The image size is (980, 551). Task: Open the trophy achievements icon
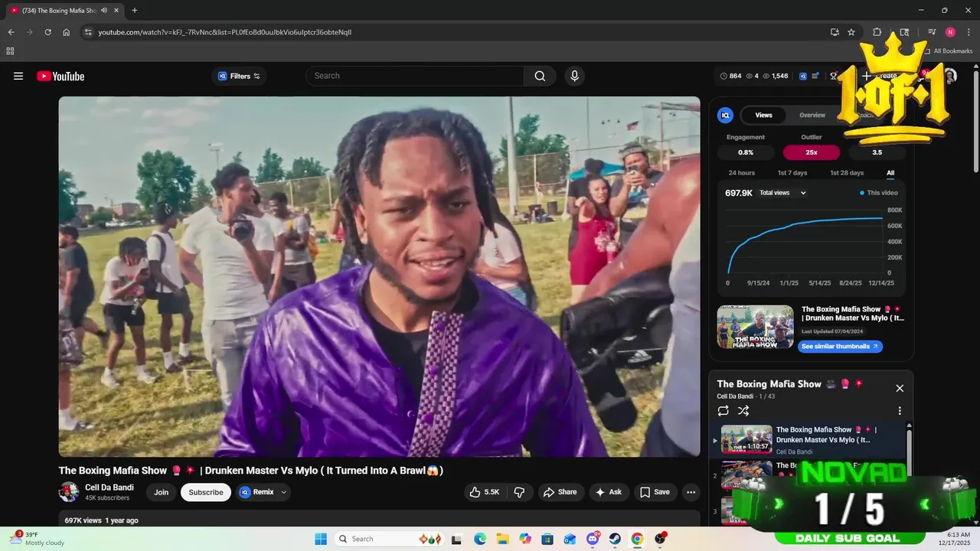[833, 76]
